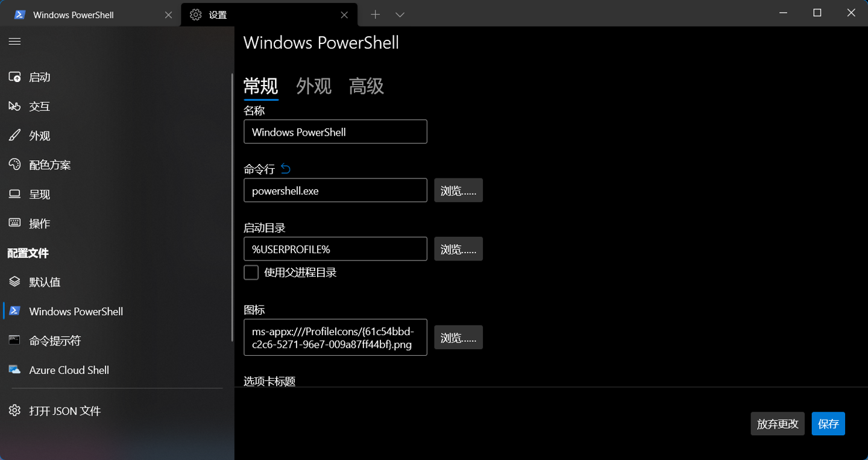868x460 pixels.
Task: Click the Windows PowerShell profile icon in sidebar
Action: 15,311
